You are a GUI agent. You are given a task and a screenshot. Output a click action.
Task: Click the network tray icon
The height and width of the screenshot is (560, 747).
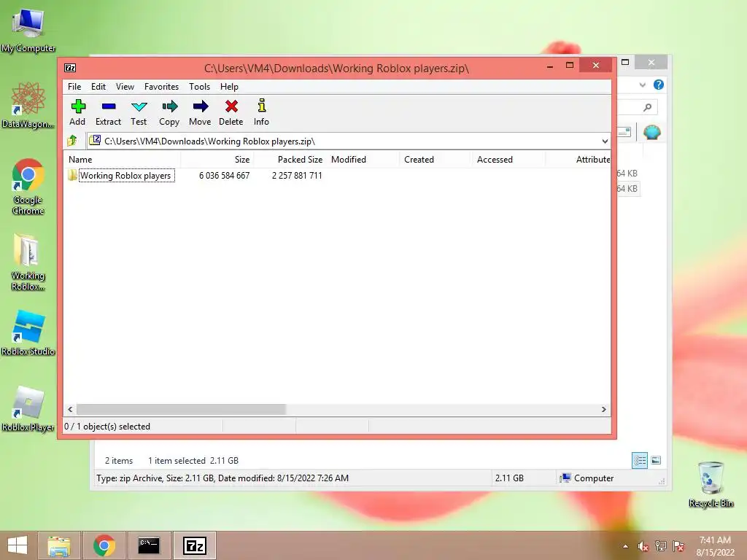[x=661, y=546]
